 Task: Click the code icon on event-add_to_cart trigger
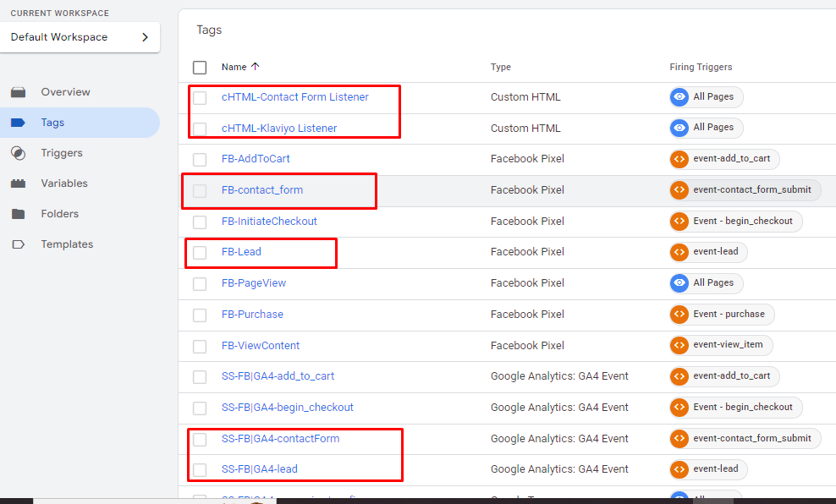pyautogui.click(x=679, y=158)
